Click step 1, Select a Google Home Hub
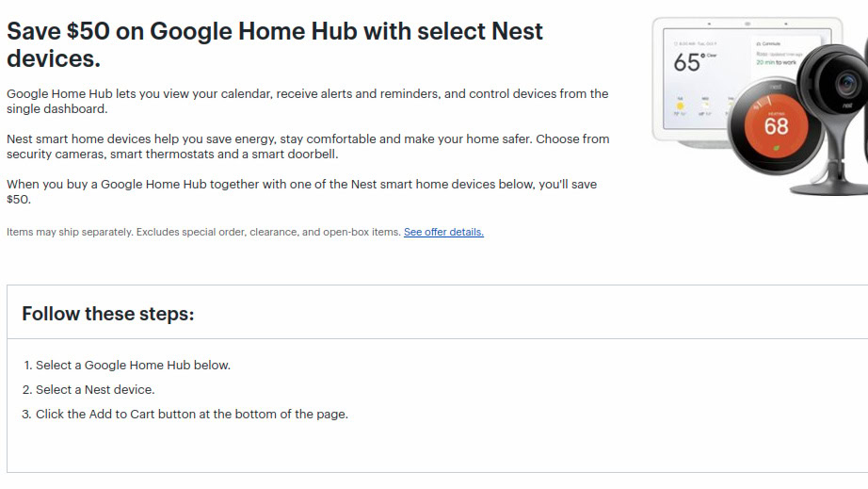The image size is (868, 489). [x=133, y=365]
